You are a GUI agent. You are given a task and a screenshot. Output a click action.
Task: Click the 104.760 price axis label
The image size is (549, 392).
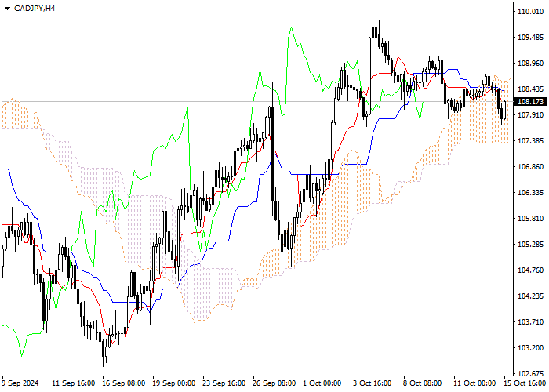coord(530,270)
